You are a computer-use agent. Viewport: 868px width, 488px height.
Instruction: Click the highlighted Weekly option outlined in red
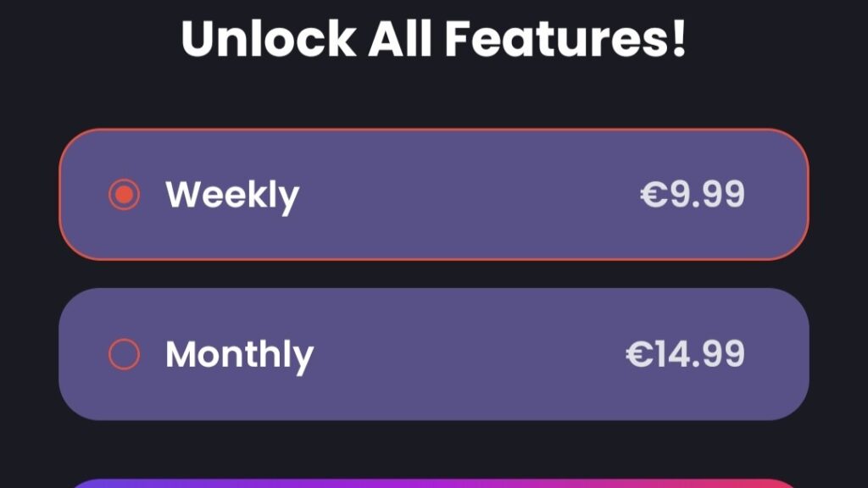tap(434, 195)
